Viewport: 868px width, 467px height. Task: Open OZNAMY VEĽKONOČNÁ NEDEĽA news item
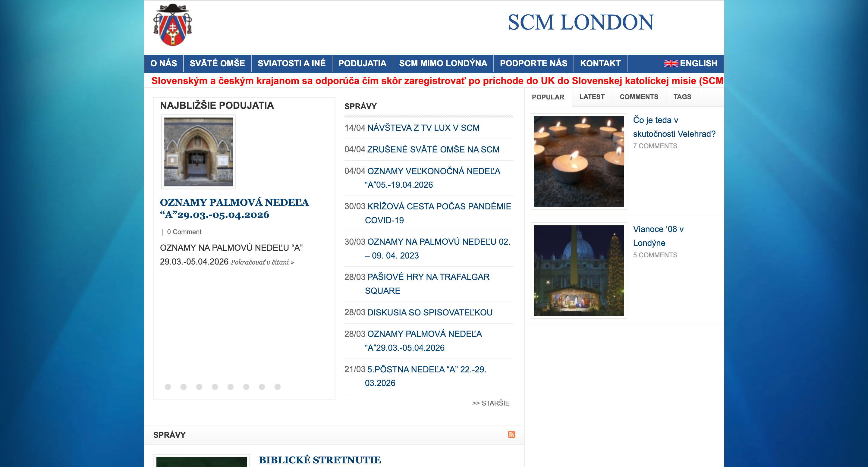coord(433,178)
